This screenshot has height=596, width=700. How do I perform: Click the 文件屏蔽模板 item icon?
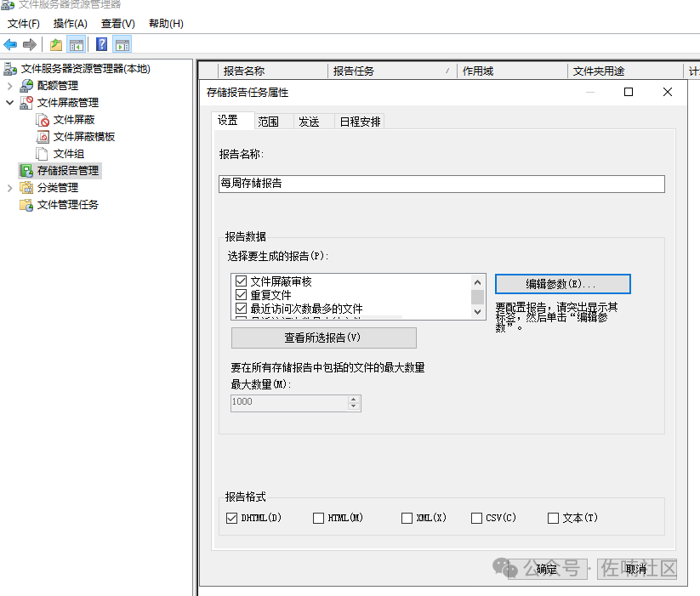43,137
